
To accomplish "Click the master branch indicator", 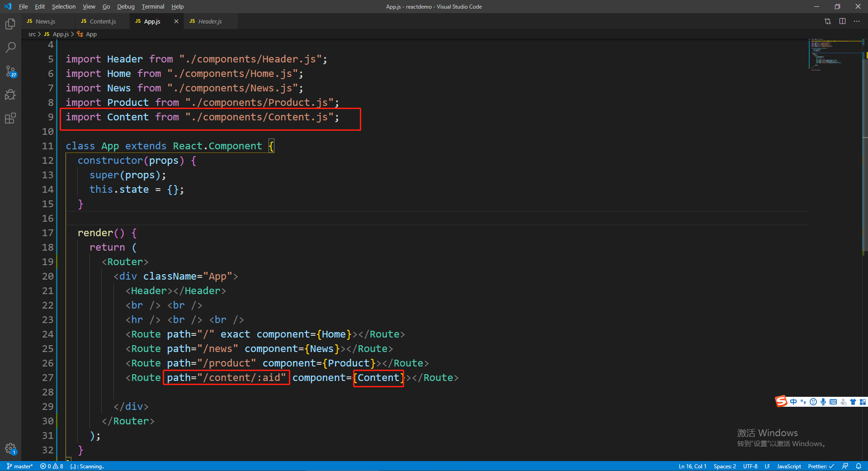I will (x=20, y=466).
